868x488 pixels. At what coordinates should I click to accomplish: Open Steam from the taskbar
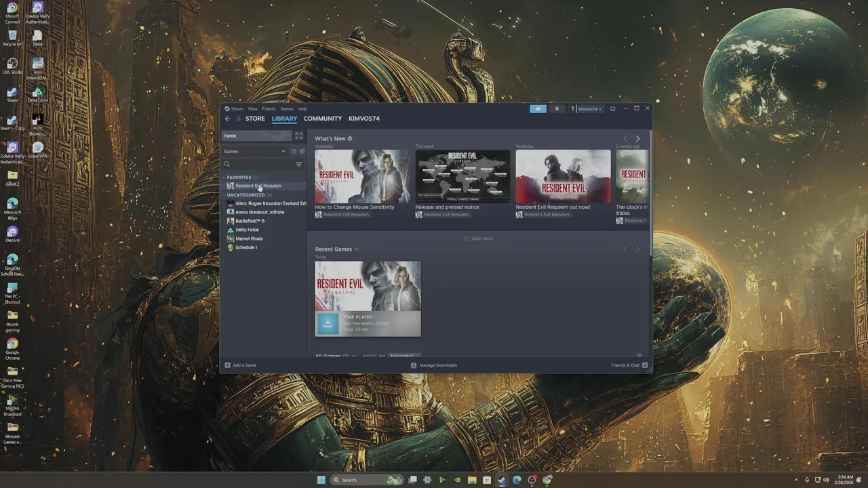(x=502, y=480)
